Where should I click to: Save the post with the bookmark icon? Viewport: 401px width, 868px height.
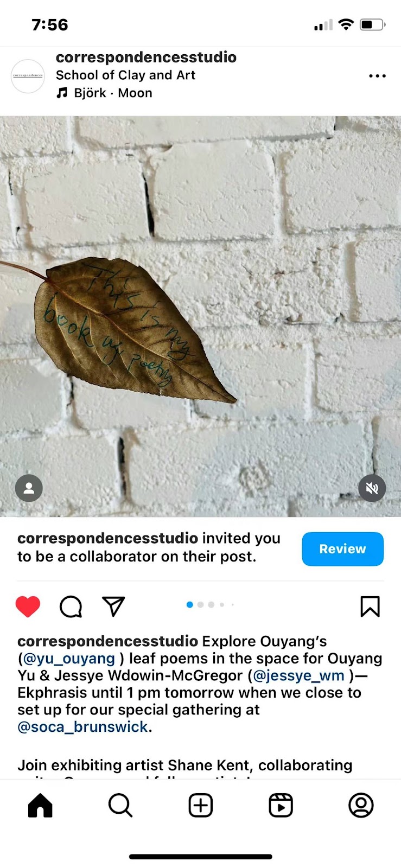point(370,606)
